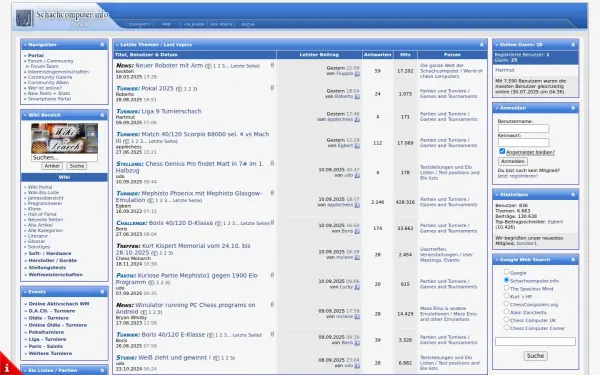Select ChessComputers.org radio option

pos(506,304)
